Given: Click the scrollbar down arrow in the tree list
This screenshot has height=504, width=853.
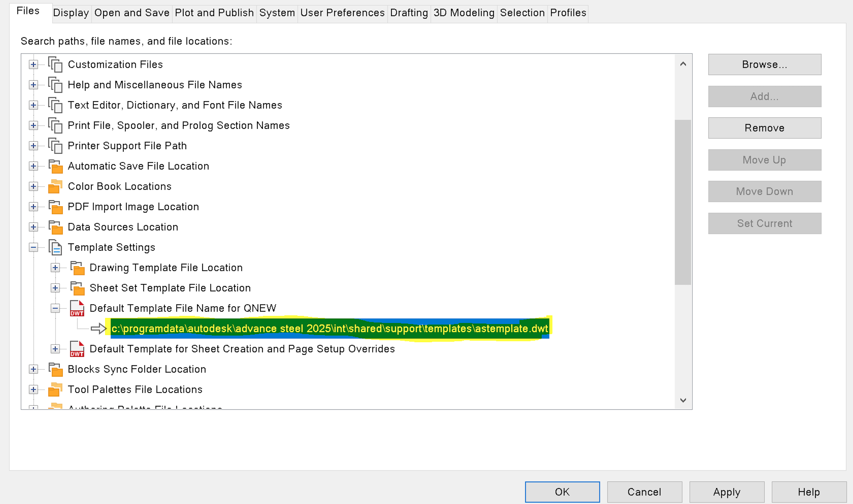Looking at the screenshot, I should pos(683,400).
